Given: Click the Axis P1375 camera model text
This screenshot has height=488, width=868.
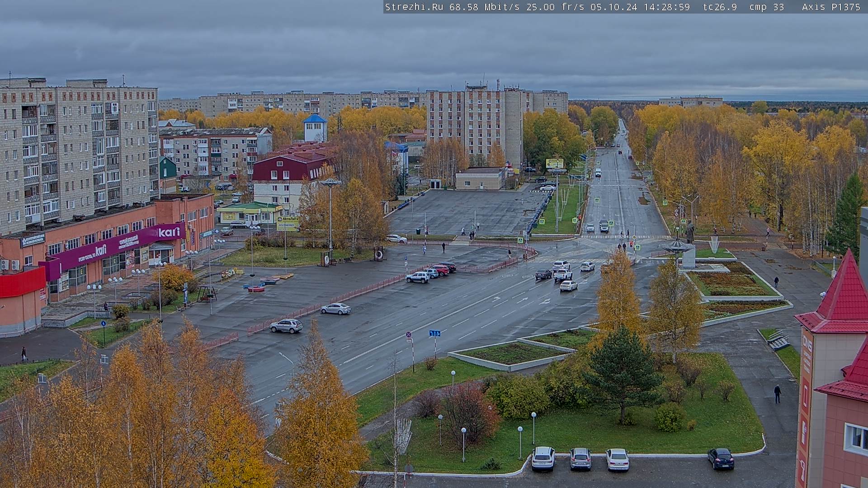Looking at the screenshot, I should [x=831, y=7].
